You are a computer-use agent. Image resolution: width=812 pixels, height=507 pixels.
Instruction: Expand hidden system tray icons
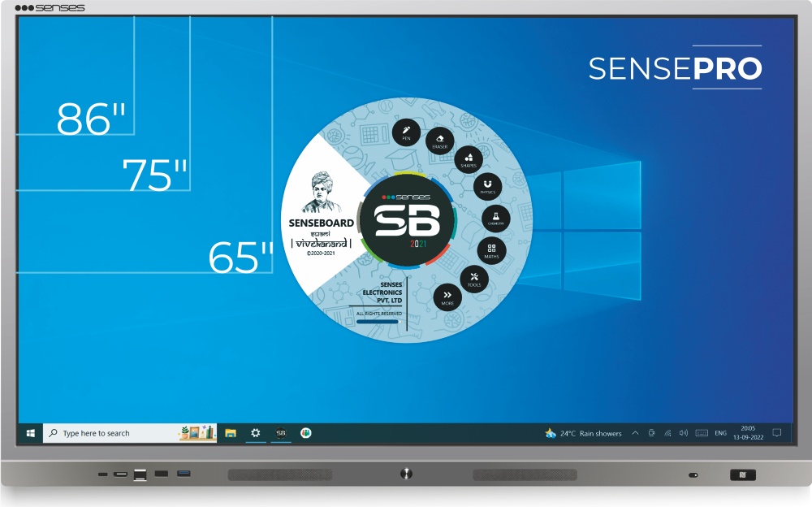click(635, 432)
